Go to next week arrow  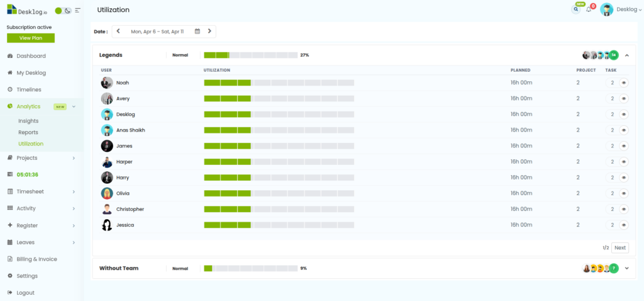click(x=209, y=31)
